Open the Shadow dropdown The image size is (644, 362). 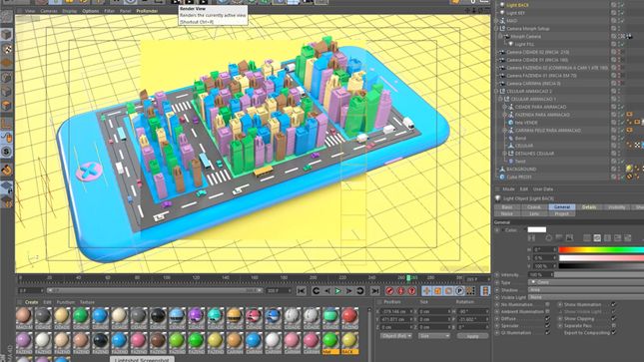586,290
